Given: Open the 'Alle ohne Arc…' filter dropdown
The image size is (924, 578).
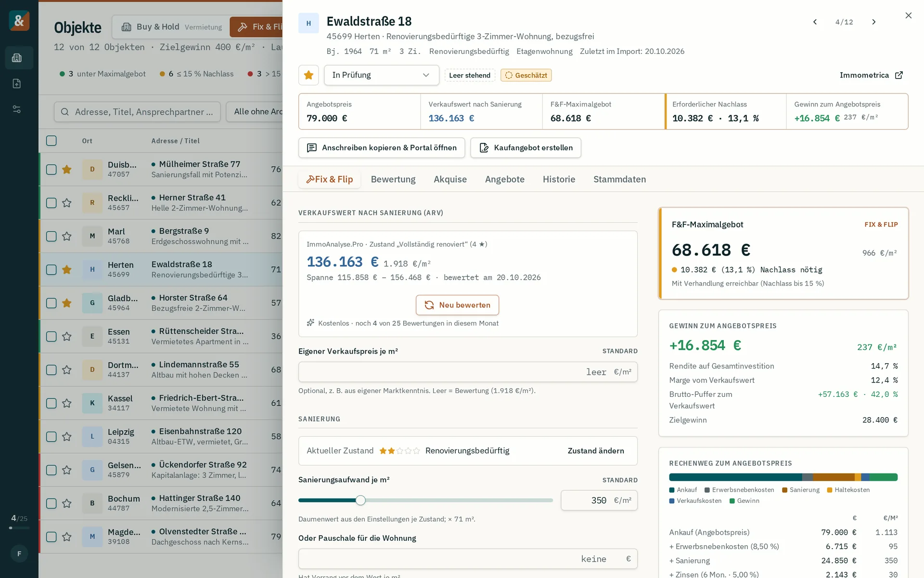Looking at the screenshot, I should coord(255,112).
